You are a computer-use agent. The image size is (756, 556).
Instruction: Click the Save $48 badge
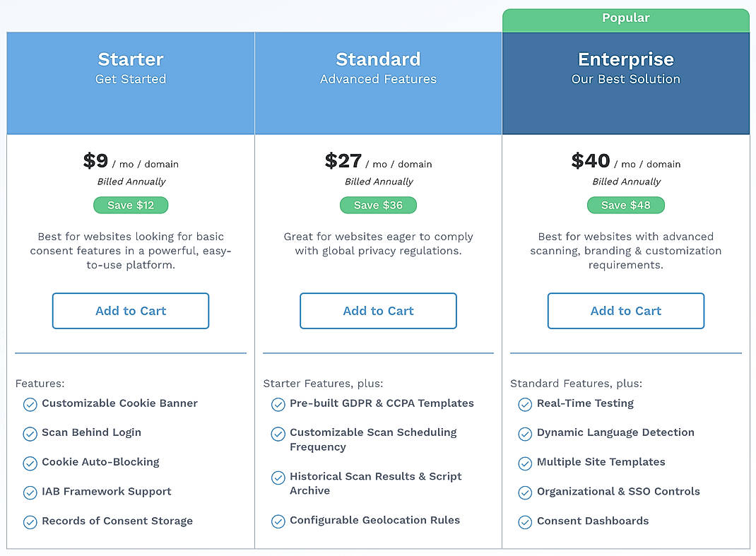coord(625,205)
